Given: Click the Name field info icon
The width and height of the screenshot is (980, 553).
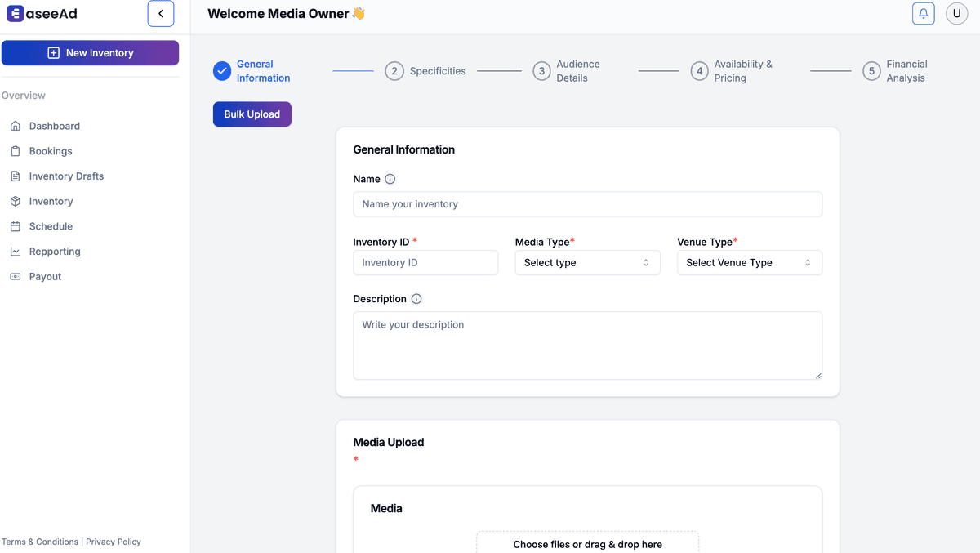Looking at the screenshot, I should point(390,179).
